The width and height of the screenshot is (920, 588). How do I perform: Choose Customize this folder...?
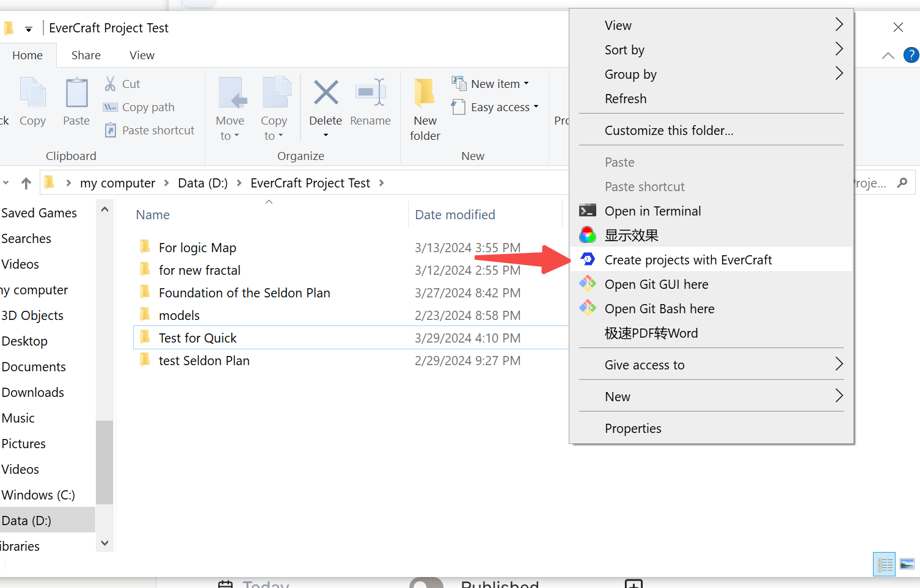point(711,131)
